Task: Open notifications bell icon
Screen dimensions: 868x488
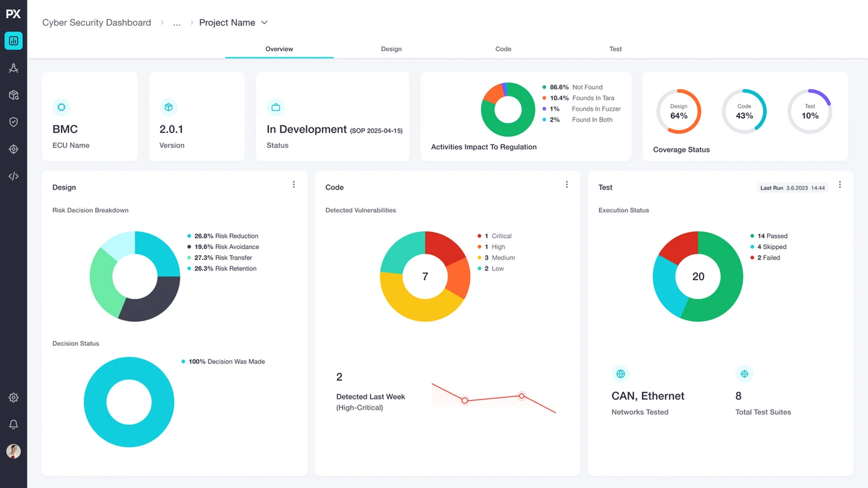Action: pos(13,425)
